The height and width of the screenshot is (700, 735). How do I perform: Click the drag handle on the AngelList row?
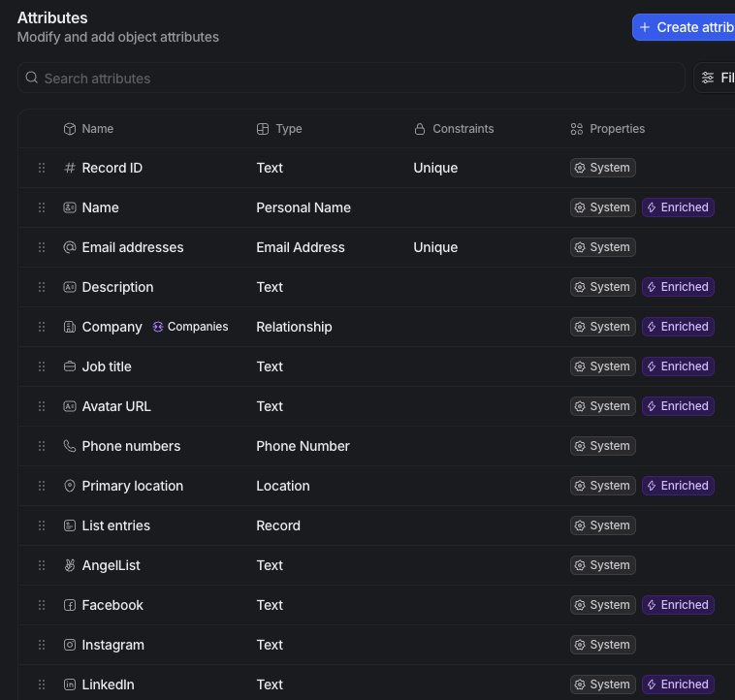point(42,565)
